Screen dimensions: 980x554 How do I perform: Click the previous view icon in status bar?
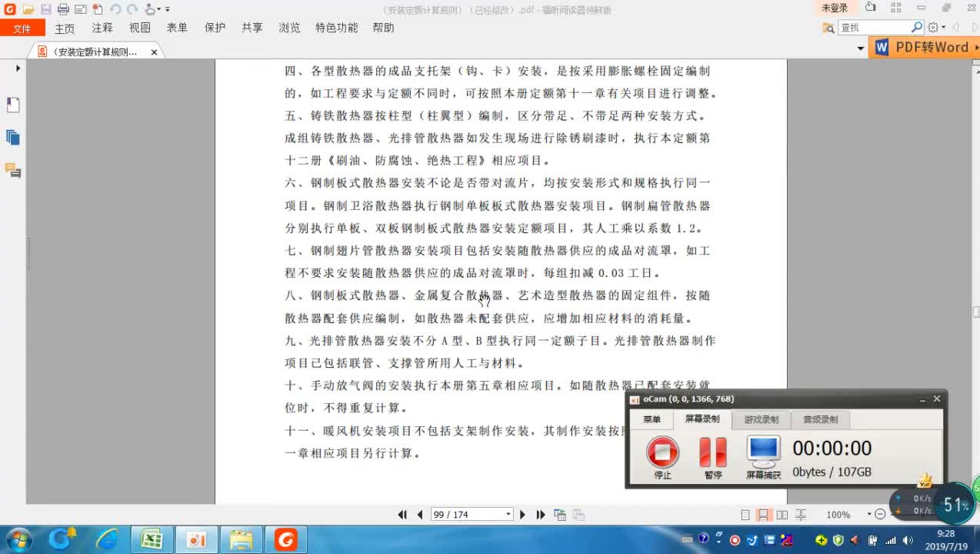(560, 514)
